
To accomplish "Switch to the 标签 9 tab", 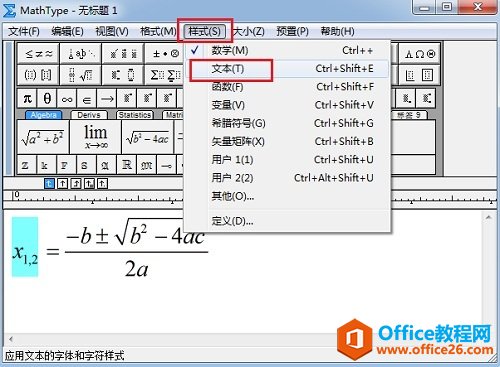I will [x=409, y=115].
